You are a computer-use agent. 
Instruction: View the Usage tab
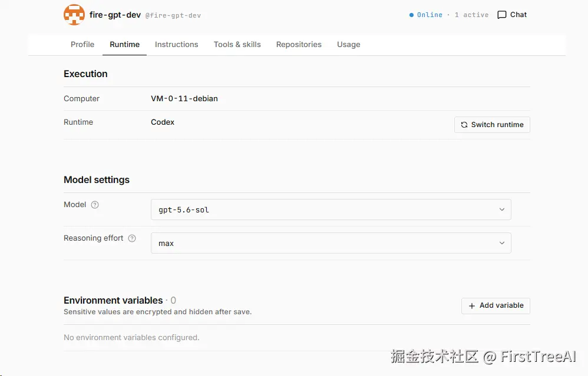coord(348,44)
